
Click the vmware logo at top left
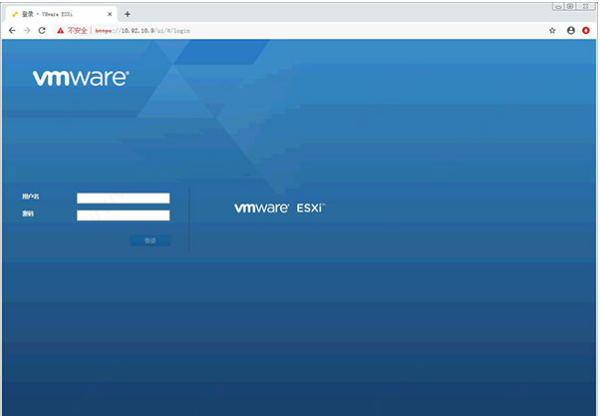click(80, 78)
